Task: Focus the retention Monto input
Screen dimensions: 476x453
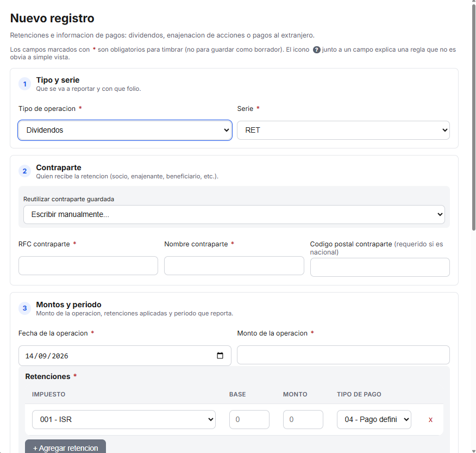Action: [x=303, y=420]
